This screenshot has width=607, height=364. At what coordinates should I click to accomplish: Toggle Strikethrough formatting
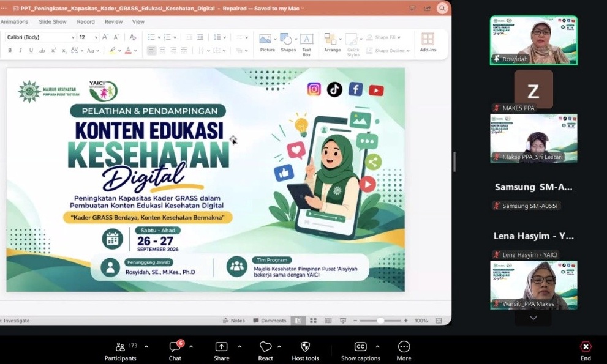[x=42, y=50]
